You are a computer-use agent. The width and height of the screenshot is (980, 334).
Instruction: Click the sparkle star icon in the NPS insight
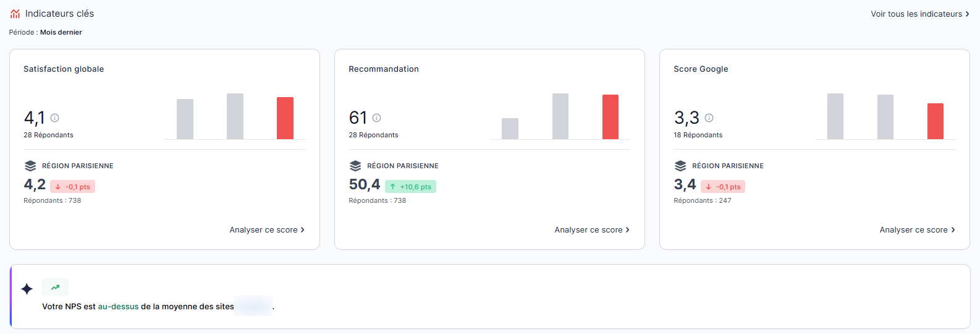pyautogui.click(x=27, y=289)
